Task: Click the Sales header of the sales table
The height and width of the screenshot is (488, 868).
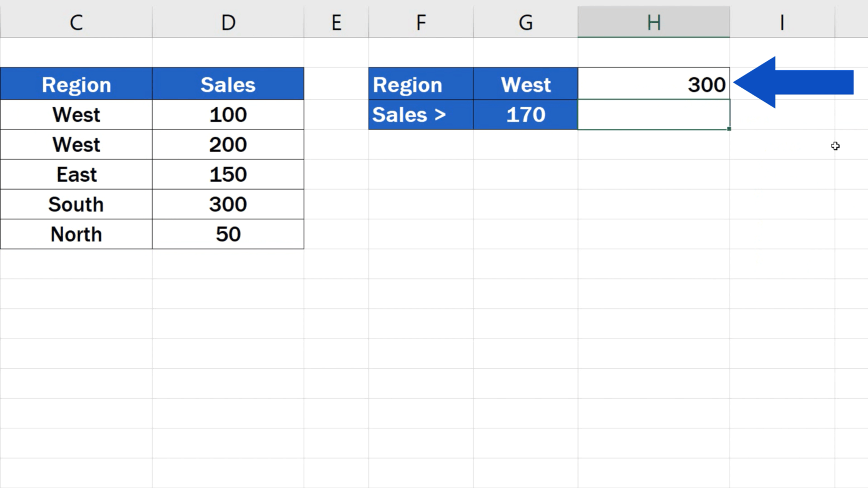Action: pyautogui.click(x=228, y=83)
